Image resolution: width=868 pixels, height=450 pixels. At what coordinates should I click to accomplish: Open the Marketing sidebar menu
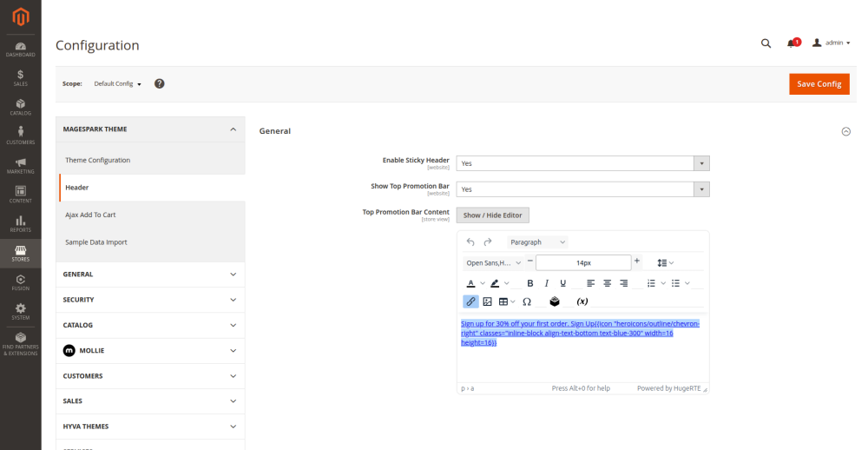[21, 166]
